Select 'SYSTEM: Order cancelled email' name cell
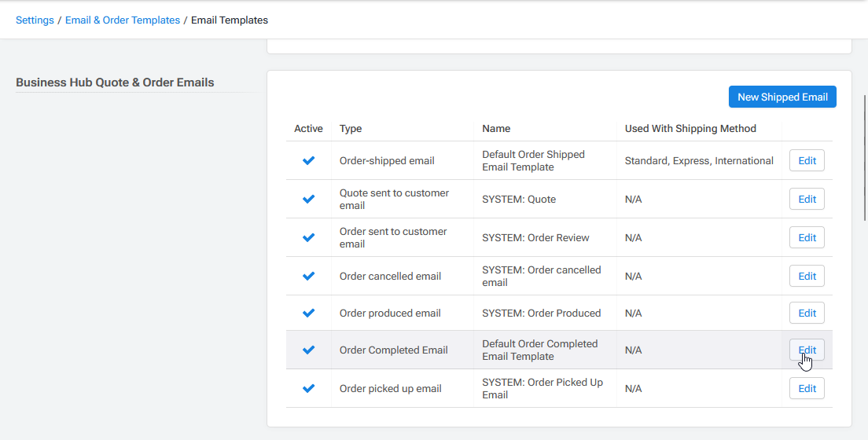The width and height of the screenshot is (868, 440). 545,276
